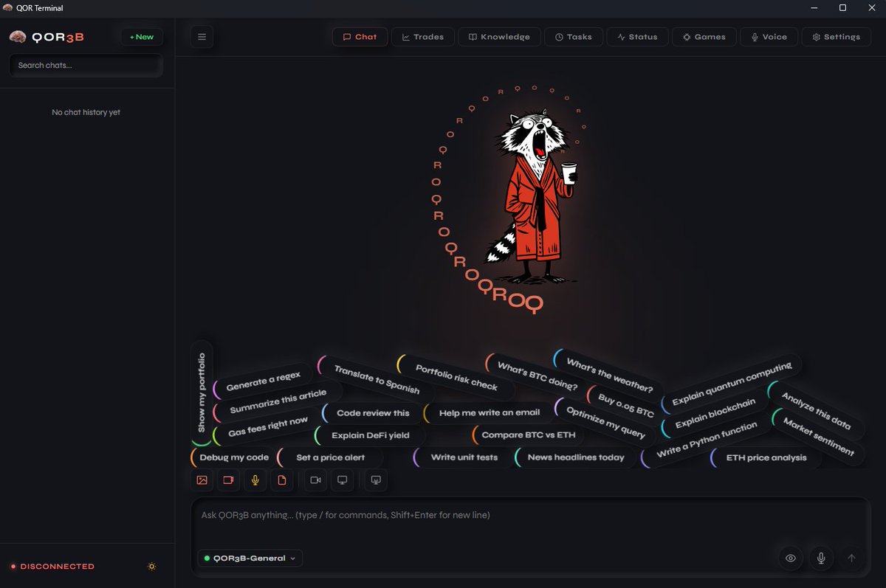Select the ETH price analysis chip
This screenshot has width=886, height=588.
tap(766, 457)
